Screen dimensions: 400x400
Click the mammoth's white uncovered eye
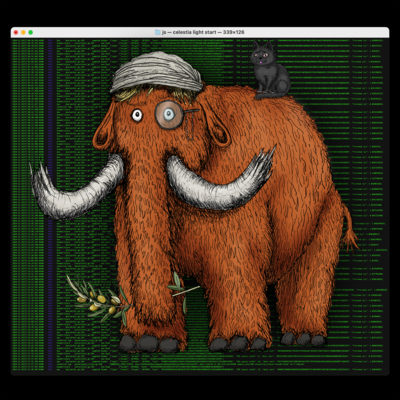[137, 115]
